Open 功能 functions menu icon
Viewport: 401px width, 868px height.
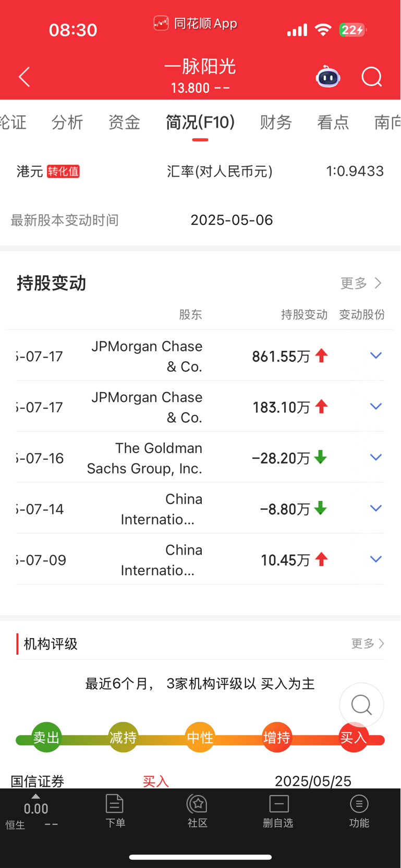click(359, 811)
